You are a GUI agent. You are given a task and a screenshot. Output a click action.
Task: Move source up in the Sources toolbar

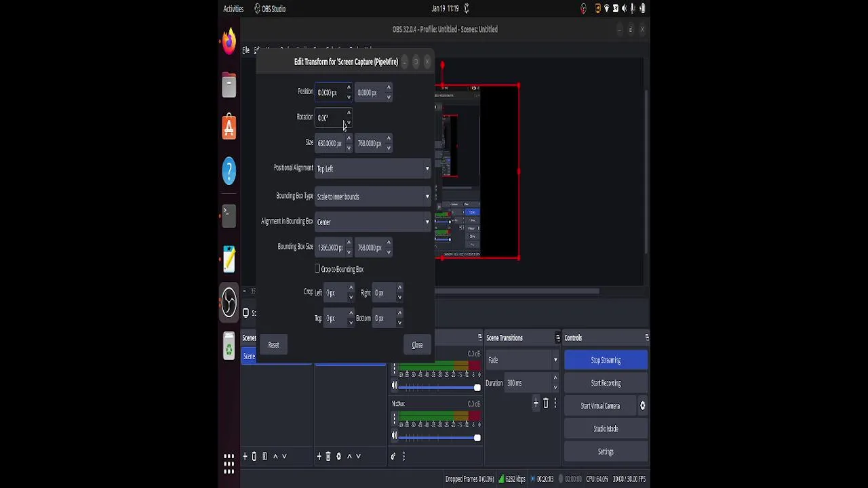tap(349, 456)
